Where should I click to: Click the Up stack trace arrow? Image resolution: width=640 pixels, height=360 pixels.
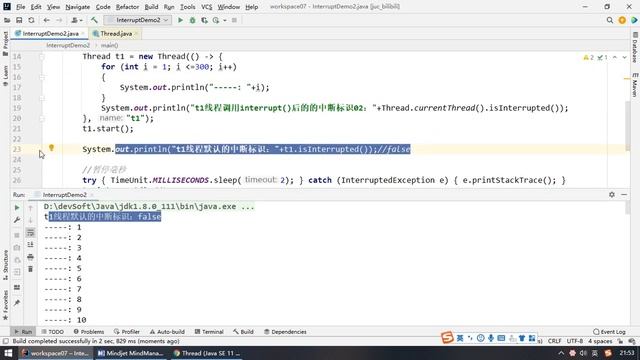coord(31,208)
